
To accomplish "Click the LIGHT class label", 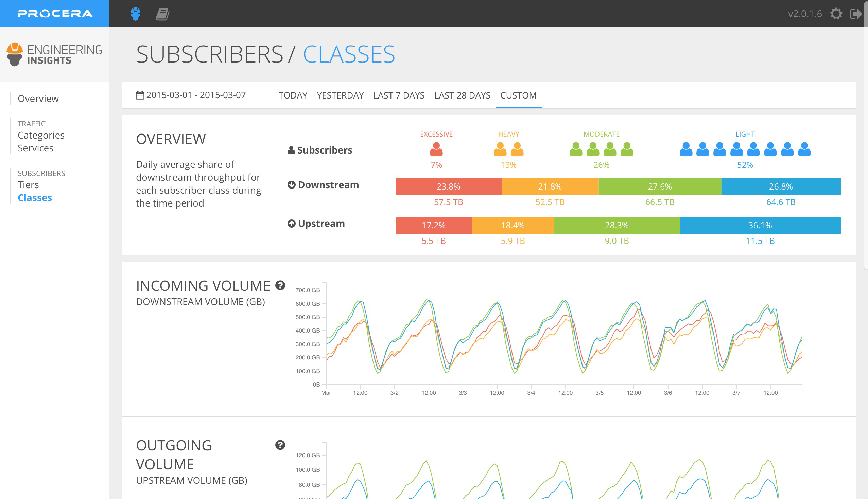I will 745,134.
